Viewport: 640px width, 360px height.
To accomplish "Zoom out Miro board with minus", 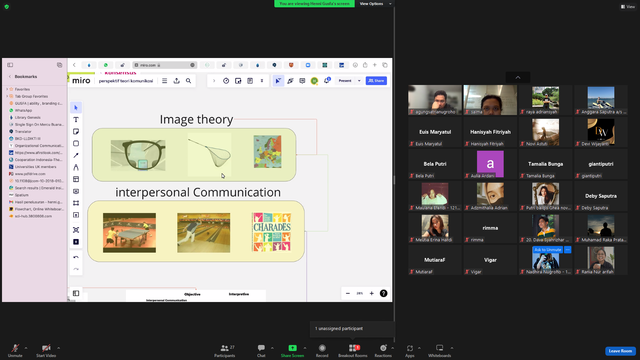I will [348, 293].
